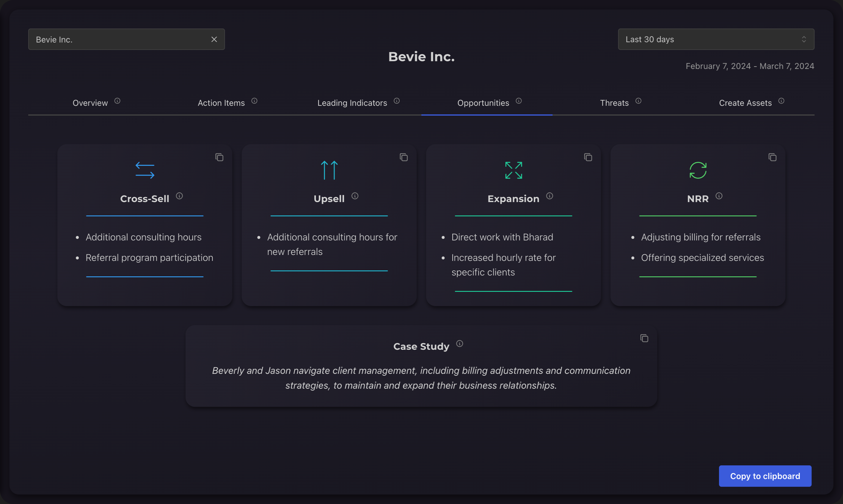This screenshot has width=843, height=504.
Task: Copy Cross-Sell card to clipboard
Action: [219, 157]
